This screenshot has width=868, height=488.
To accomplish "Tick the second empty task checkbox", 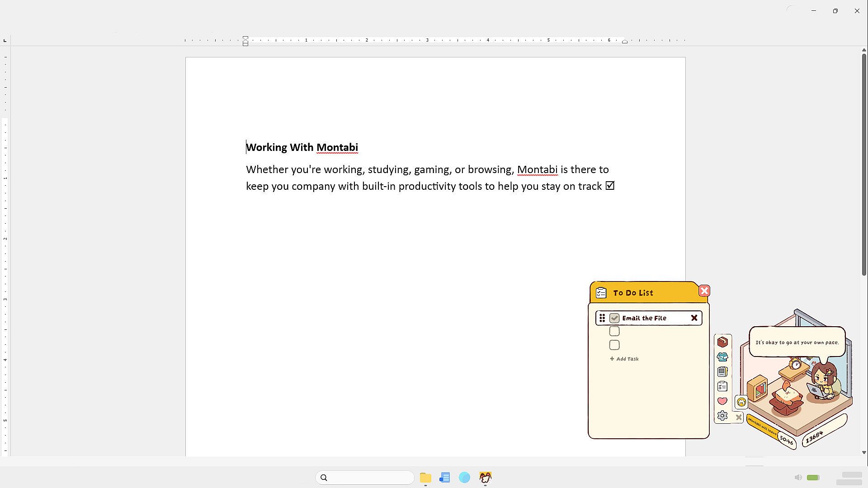I will coord(614,331).
